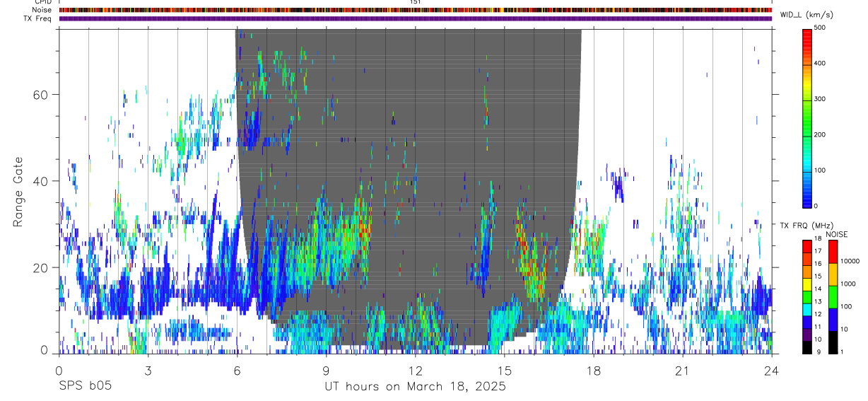The image size is (868, 401).
Task: Click the 'SPS b05' radar label
Action: (x=85, y=387)
